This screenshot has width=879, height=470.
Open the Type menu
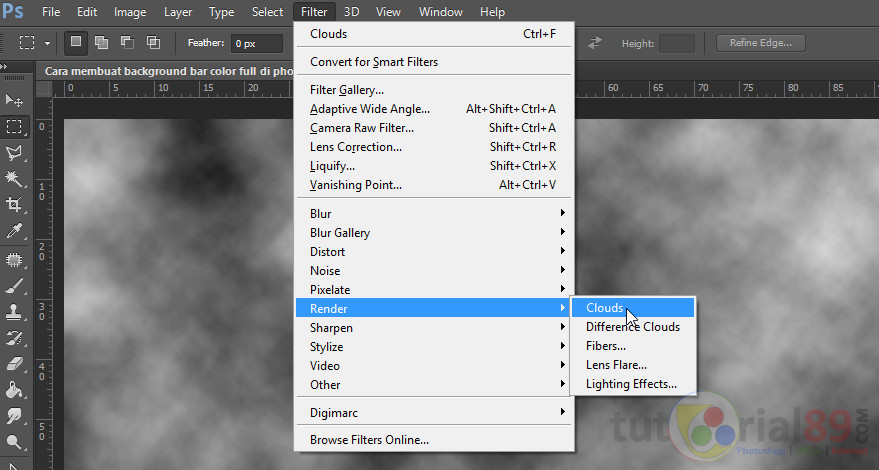tap(221, 12)
